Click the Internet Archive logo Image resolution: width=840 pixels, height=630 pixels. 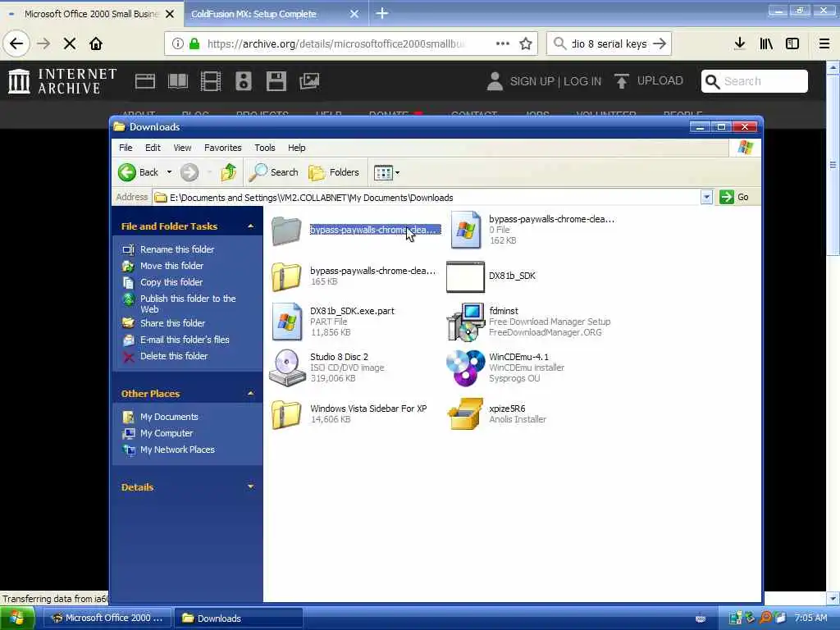point(62,81)
